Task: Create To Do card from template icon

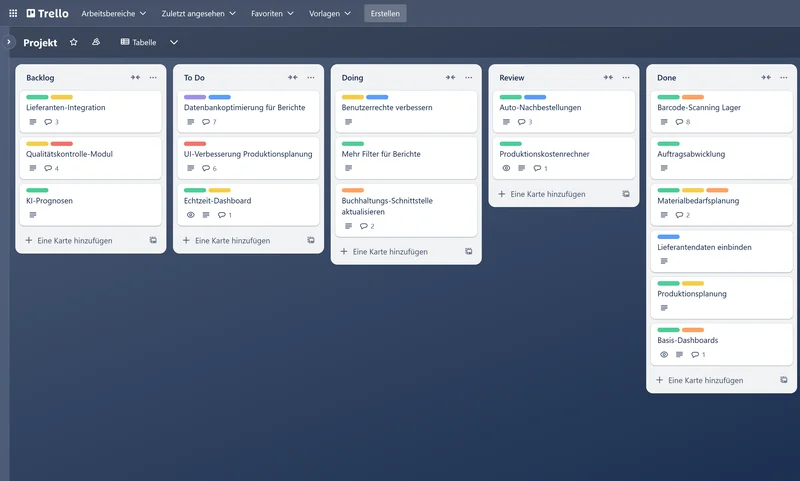Action: [x=311, y=240]
